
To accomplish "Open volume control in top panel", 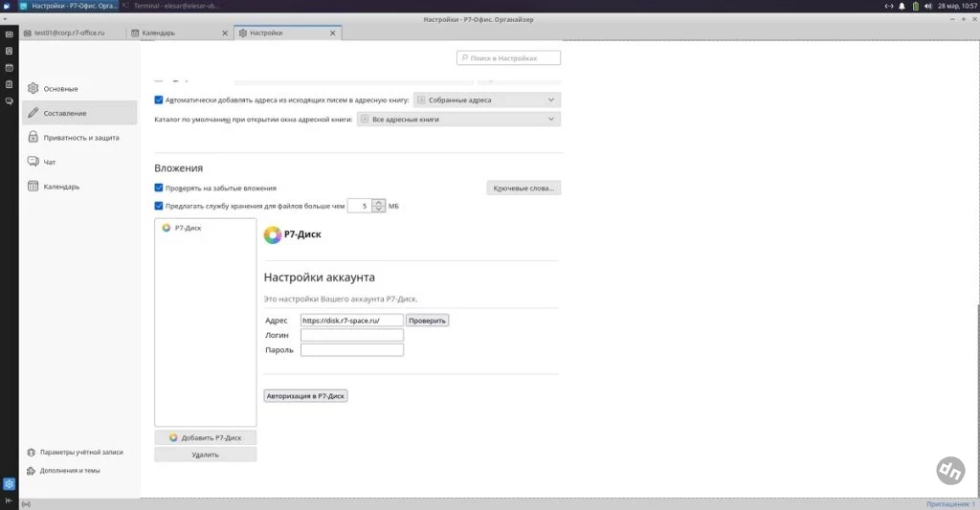I will [x=928, y=6].
